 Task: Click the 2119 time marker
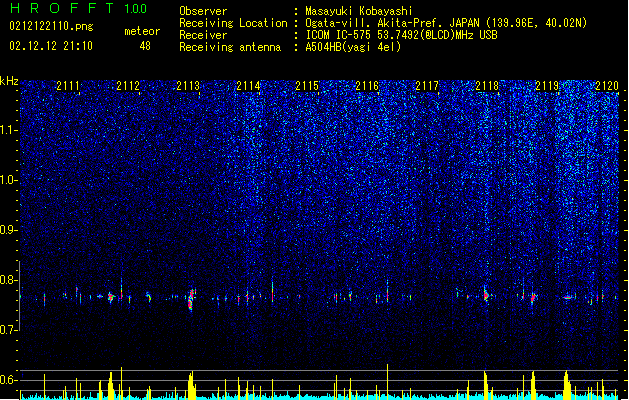point(547,86)
